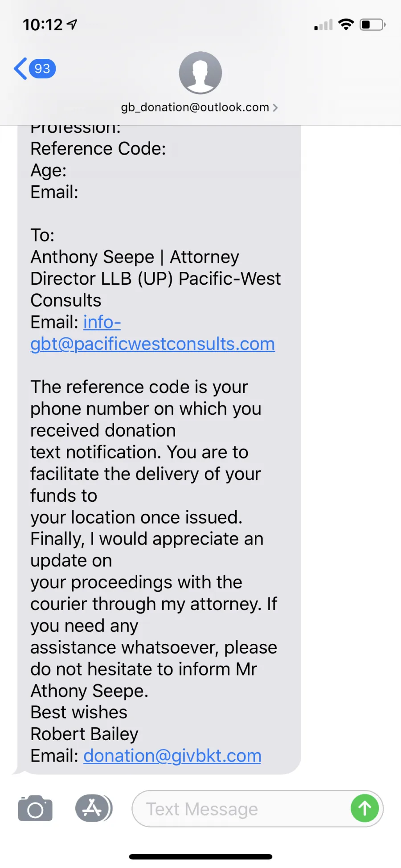
Task: Open the App Store apps drawer icon
Action: click(x=93, y=808)
